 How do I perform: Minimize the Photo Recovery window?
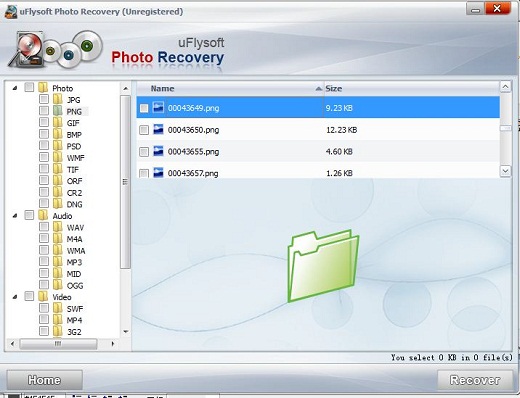(476, 9)
